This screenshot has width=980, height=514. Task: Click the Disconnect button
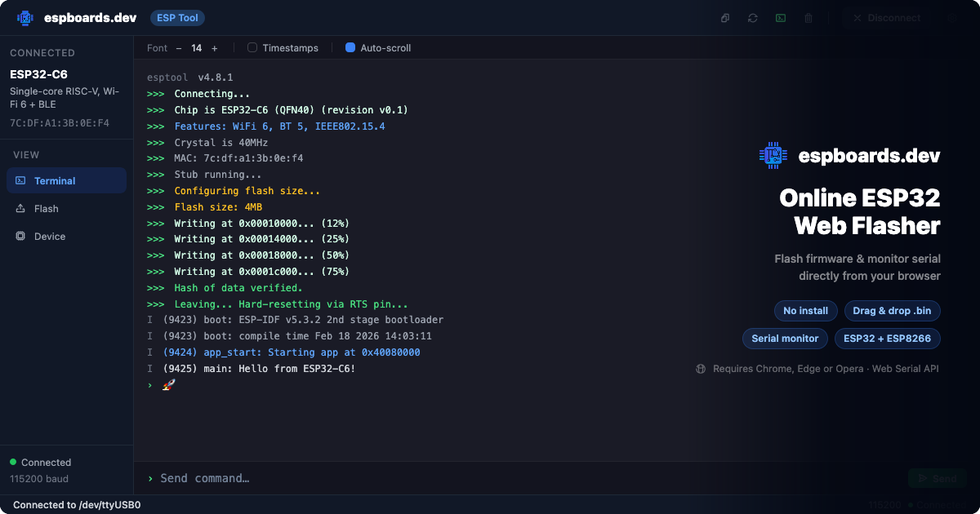(885, 18)
